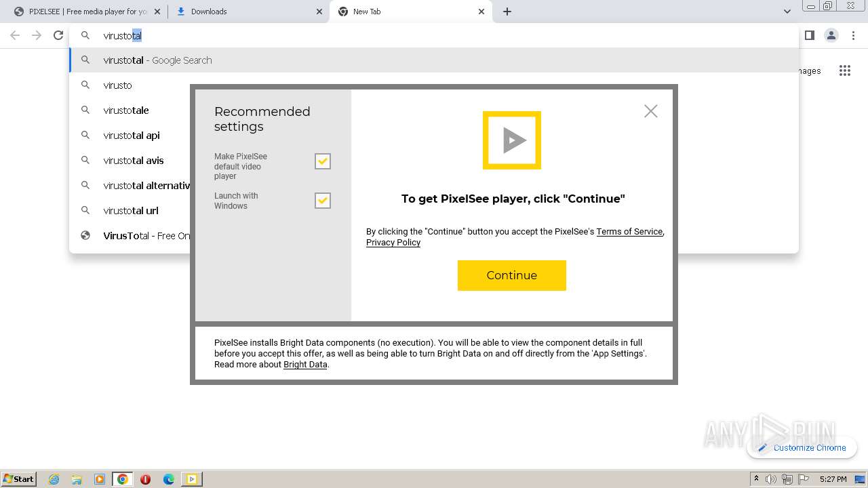Open File Explorer from taskbar
The height and width of the screenshot is (488, 868).
point(77,479)
